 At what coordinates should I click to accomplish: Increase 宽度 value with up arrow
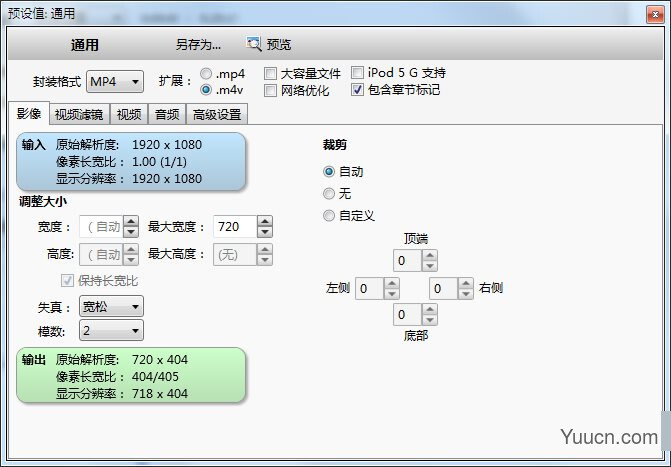131,221
